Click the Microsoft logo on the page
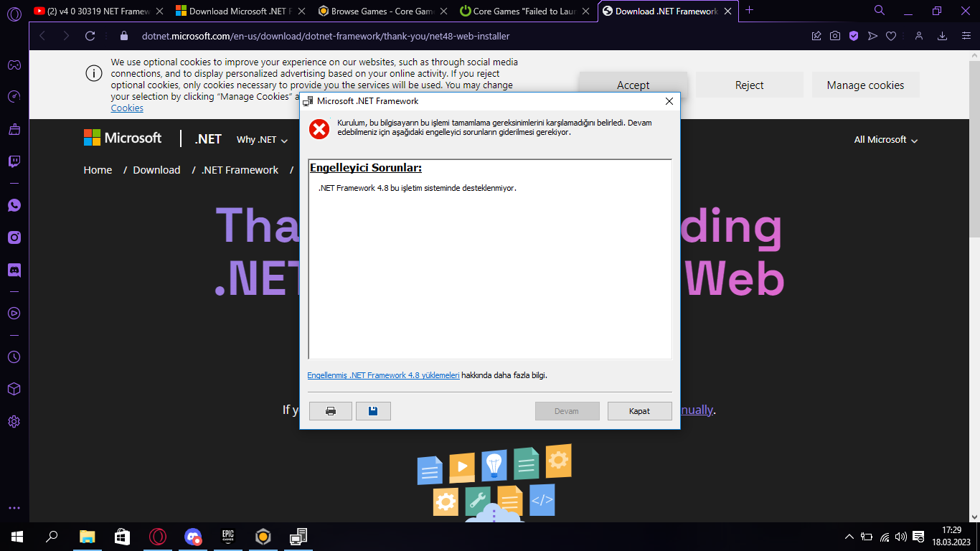 pyautogui.click(x=123, y=138)
